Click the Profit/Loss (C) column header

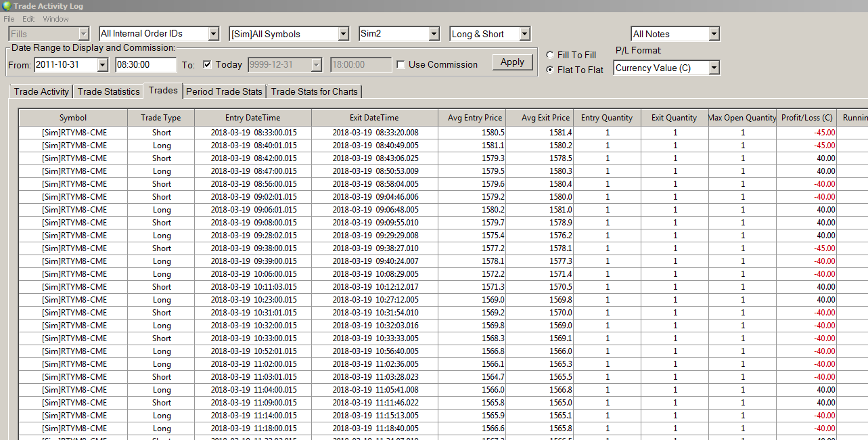click(x=806, y=118)
